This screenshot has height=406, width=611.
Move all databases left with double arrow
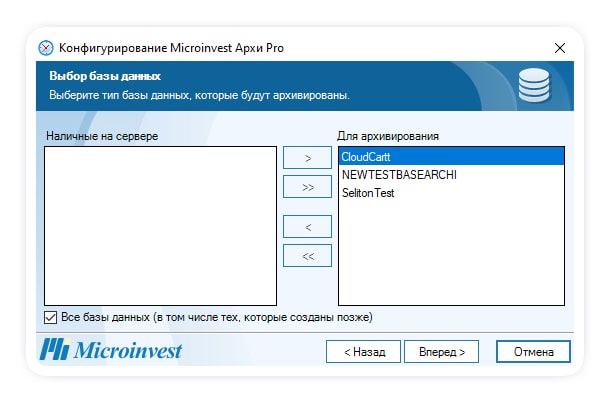307,256
